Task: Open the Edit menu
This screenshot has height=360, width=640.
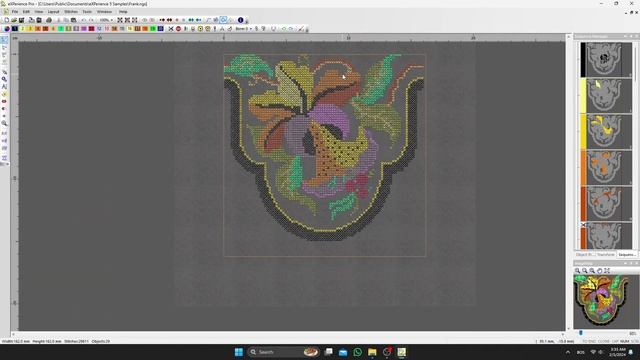Action: (26, 11)
